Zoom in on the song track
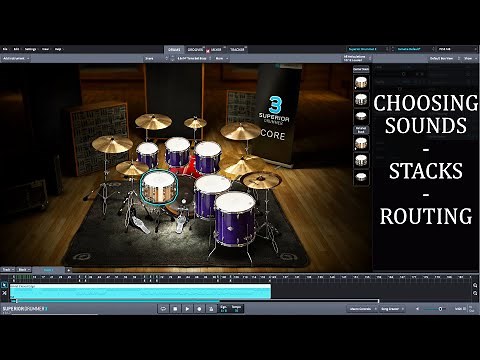 coord(475,285)
